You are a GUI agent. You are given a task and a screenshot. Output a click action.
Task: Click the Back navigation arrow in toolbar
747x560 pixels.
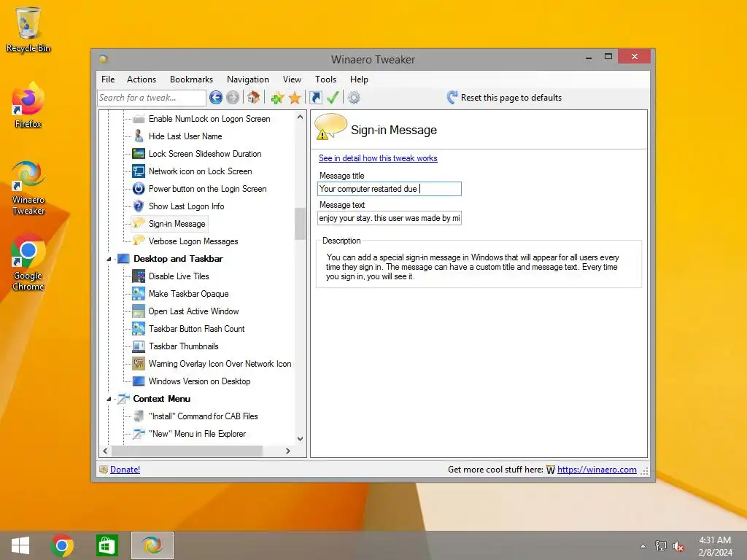[x=216, y=98]
